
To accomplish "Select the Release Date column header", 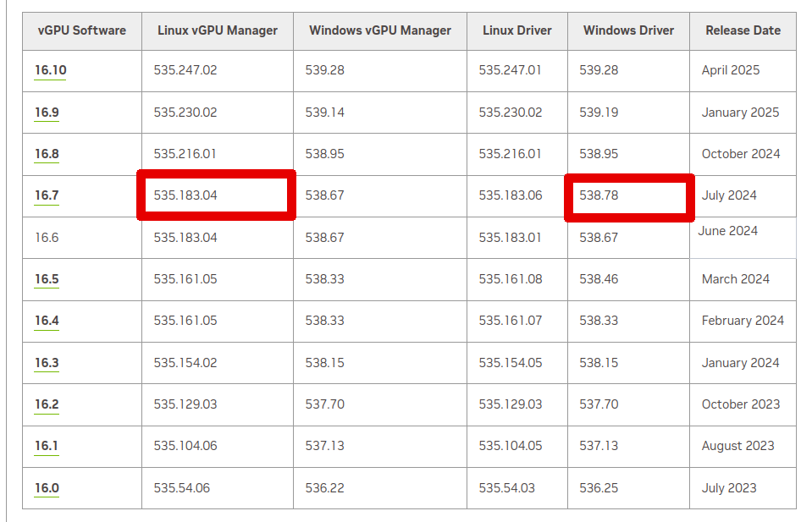I will coord(743,30).
